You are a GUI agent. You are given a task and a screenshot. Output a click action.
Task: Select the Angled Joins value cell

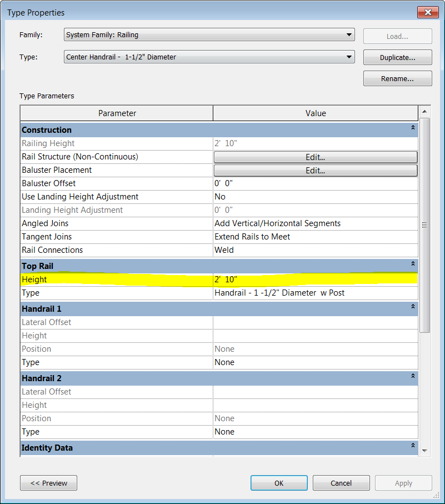[x=316, y=223]
